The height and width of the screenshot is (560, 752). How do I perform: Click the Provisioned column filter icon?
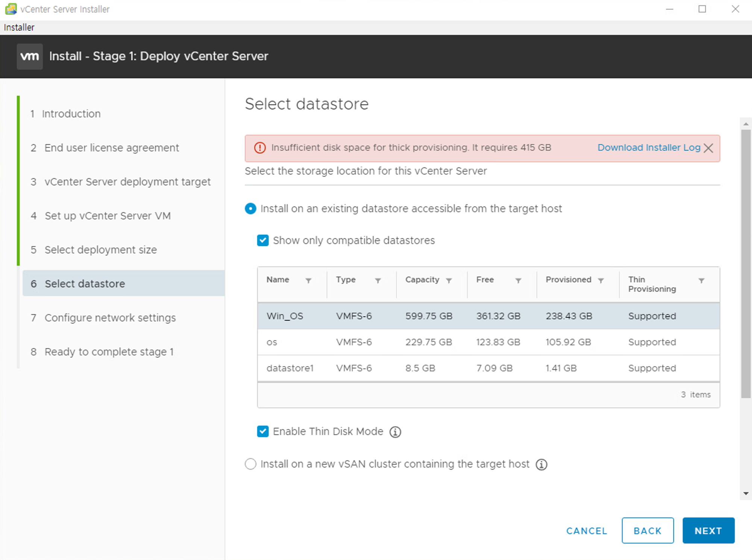601,280
